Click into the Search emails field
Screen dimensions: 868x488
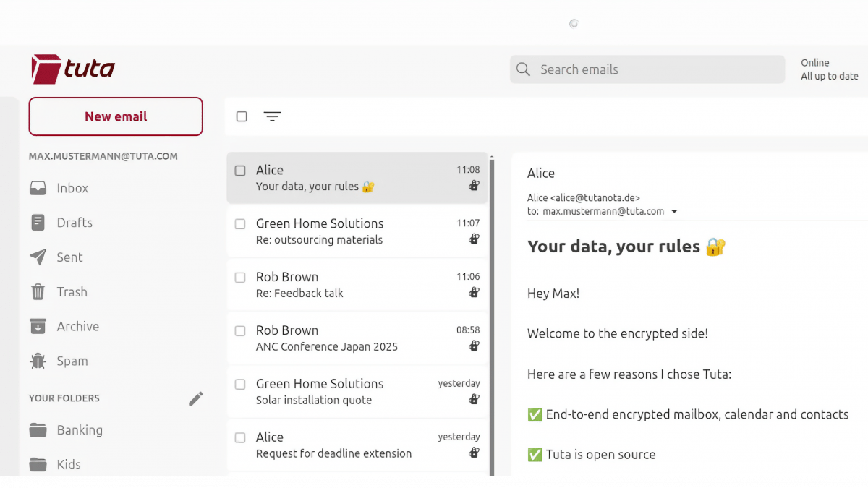pos(651,69)
